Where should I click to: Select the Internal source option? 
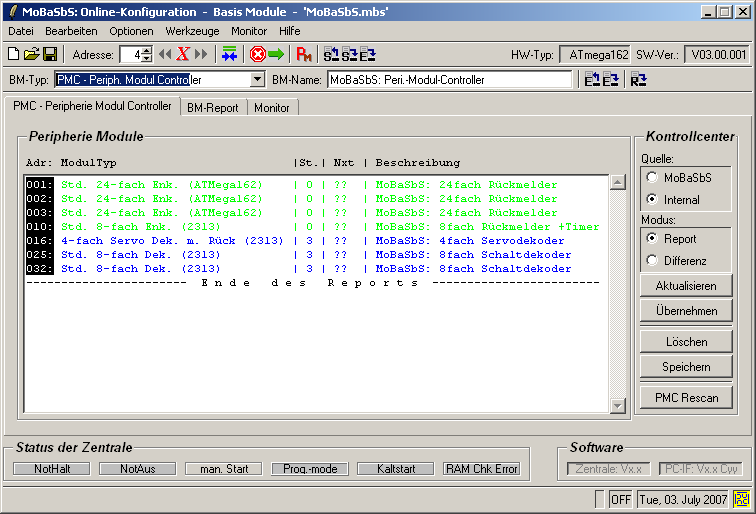[x=652, y=200]
